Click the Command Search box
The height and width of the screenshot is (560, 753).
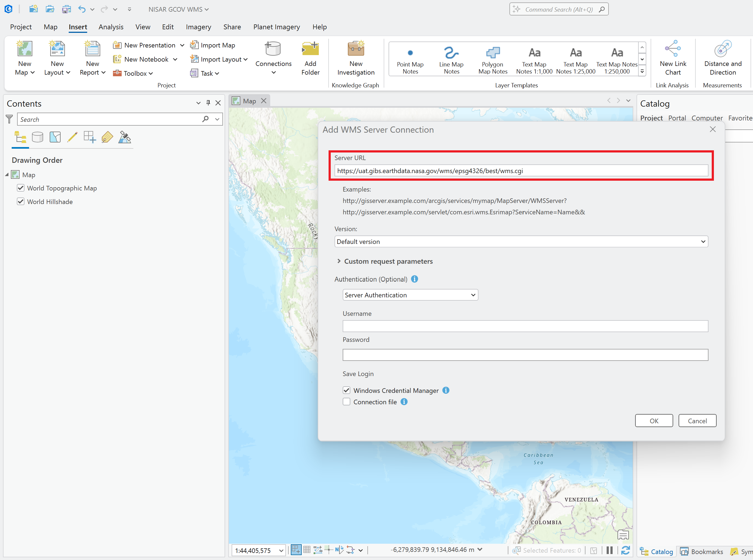tap(559, 9)
